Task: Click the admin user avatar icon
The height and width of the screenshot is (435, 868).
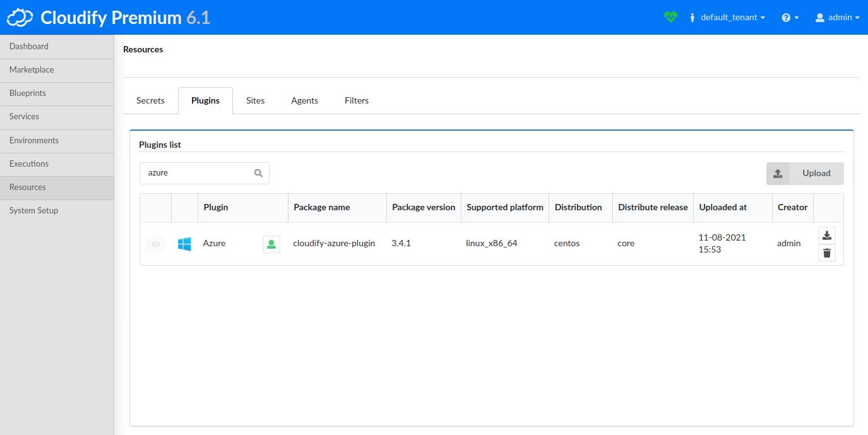Action: tap(819, 17)
